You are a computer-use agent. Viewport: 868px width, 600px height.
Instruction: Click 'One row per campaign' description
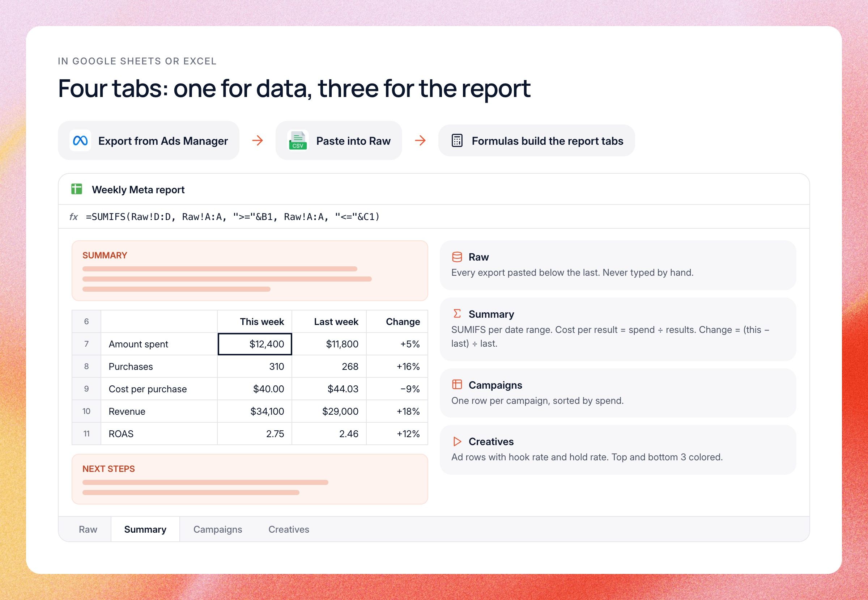[x=537, y=401]
